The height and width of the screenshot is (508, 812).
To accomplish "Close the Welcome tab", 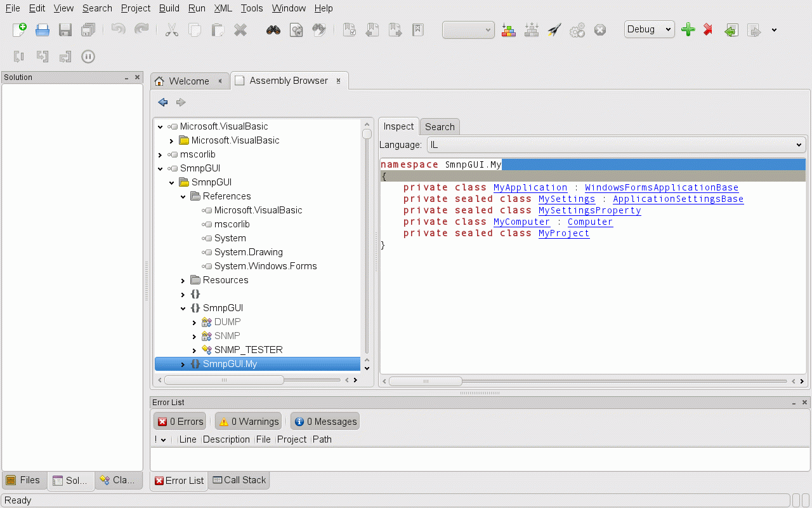I will (220, 81).
